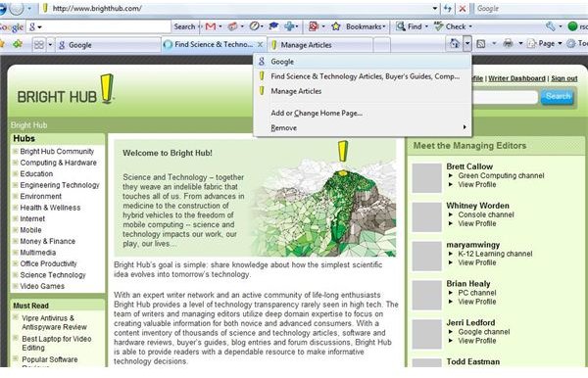The height and width of the screenshot is (378, 588).
Task: Click the address bar showing brighthub.com
Action: [236, 8]
